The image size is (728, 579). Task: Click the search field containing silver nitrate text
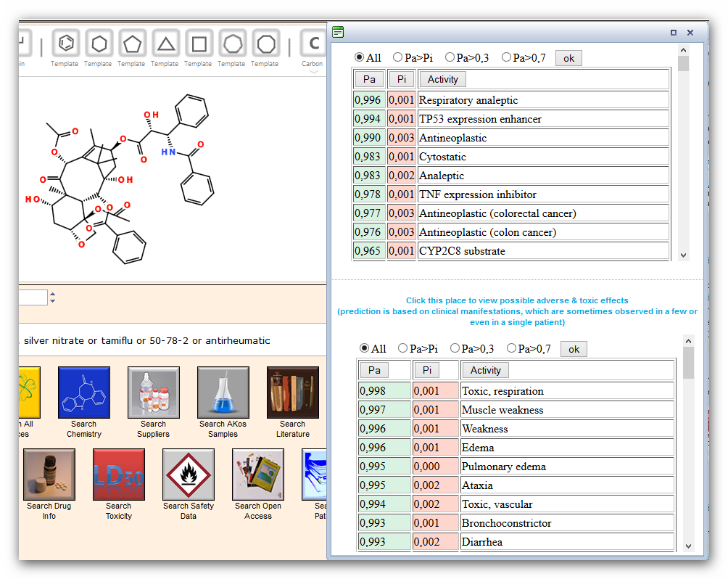pyautogui.click(x=173, y=340)
